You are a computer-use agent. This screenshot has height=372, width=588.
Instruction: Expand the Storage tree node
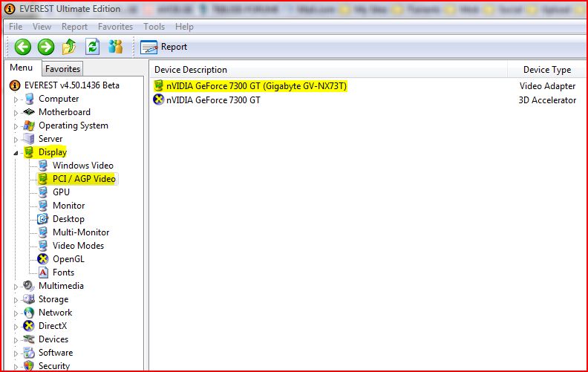click(16, 300)
